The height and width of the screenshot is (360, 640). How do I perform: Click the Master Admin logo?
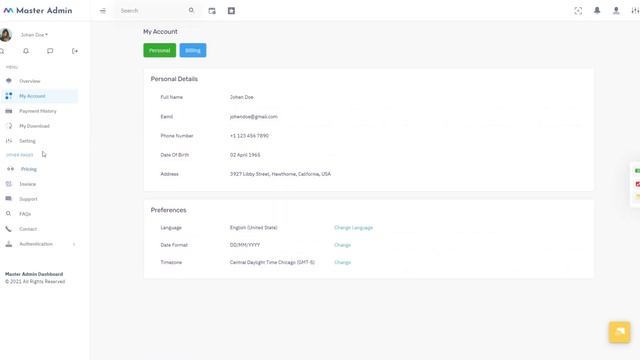tap(38, 11)
